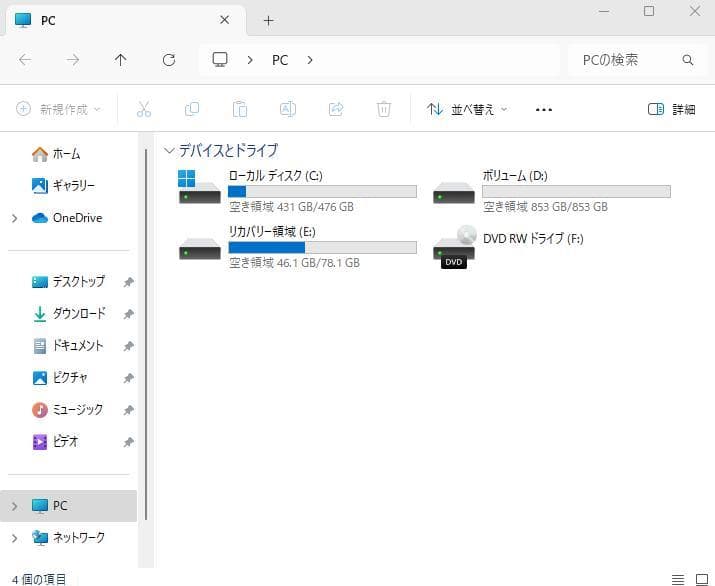The width and height of the screenshot is (715, 586).
Task: Click the E: drive usage bar
Action: click(x=322, y=247)
